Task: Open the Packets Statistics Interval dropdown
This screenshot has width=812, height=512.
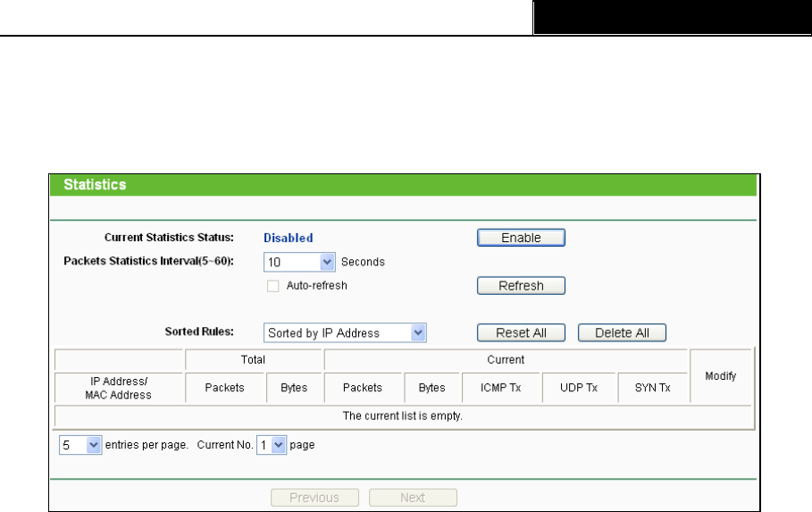Action: [x=299, y=262]
